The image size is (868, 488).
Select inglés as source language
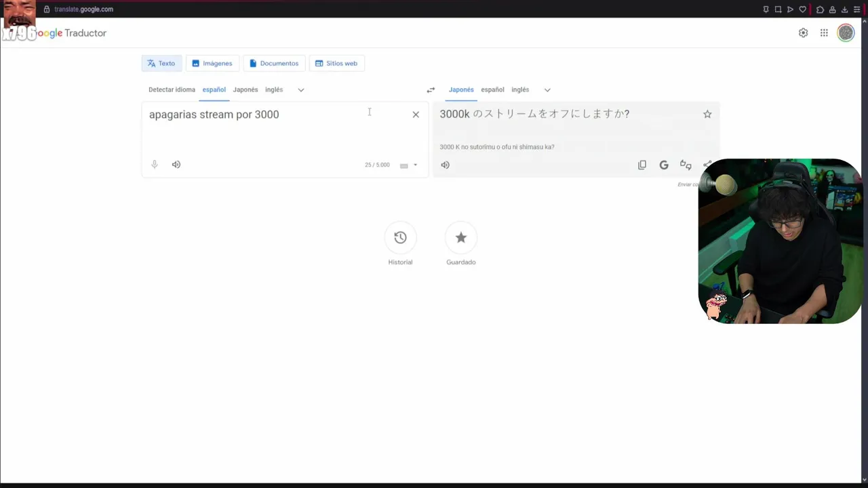pyautogui.click(x=274, y=89)
